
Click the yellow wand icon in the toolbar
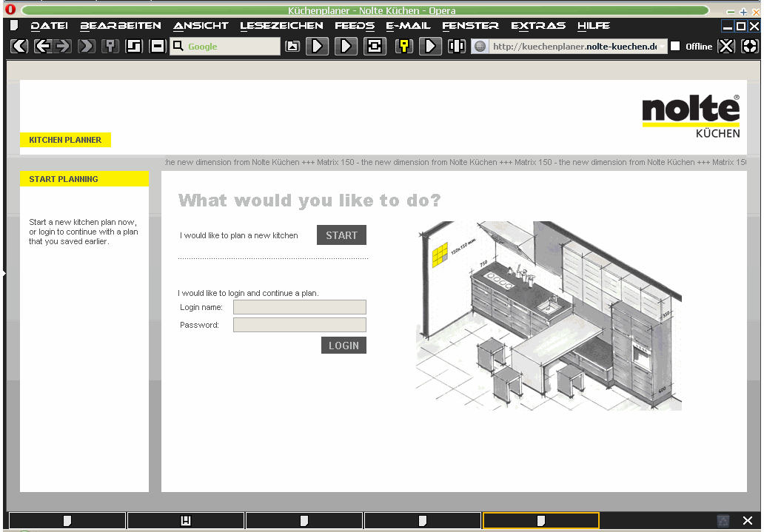point(403,47)
